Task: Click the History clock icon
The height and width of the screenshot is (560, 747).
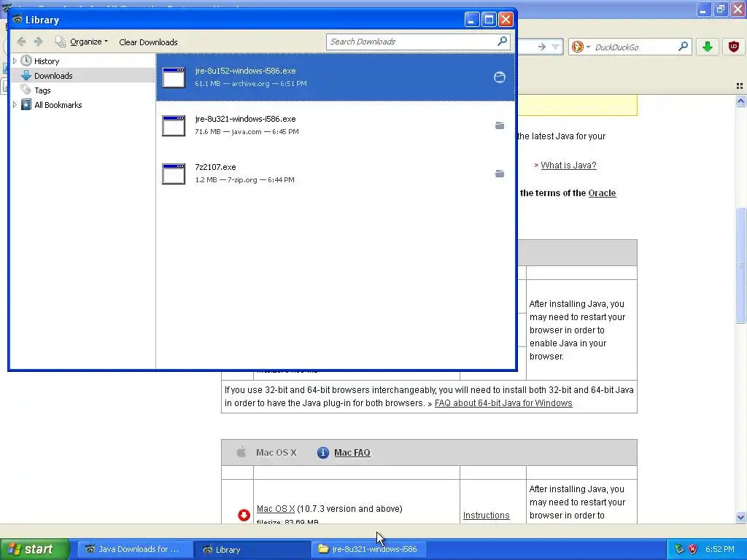Action: point(26,61)
